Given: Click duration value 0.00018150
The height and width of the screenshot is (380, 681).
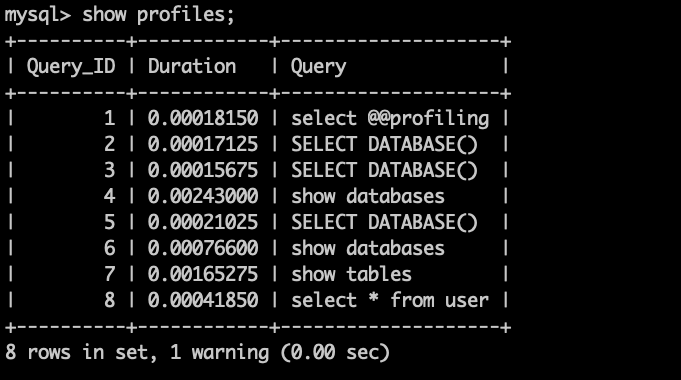Looking at the screenshot, I should point(203,118).
